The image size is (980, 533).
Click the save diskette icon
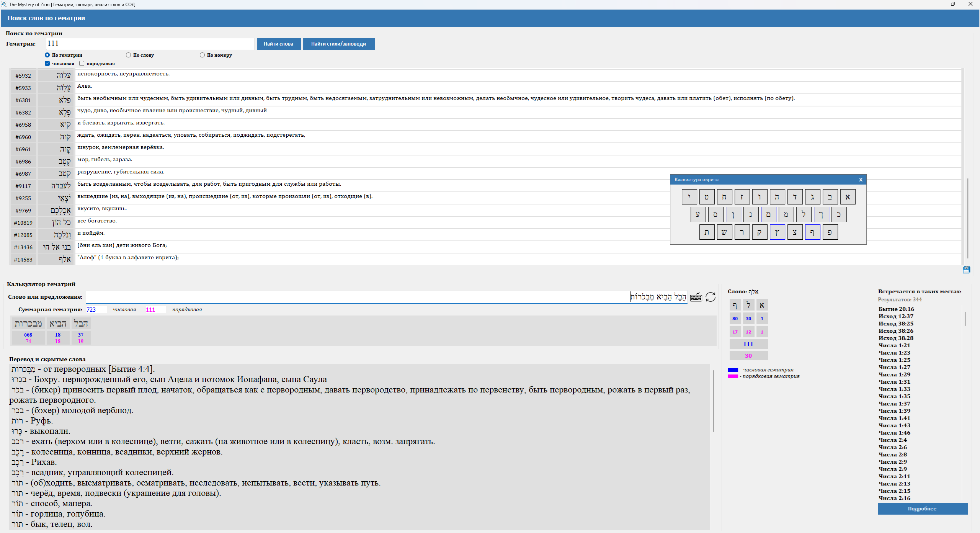[966, 270]
